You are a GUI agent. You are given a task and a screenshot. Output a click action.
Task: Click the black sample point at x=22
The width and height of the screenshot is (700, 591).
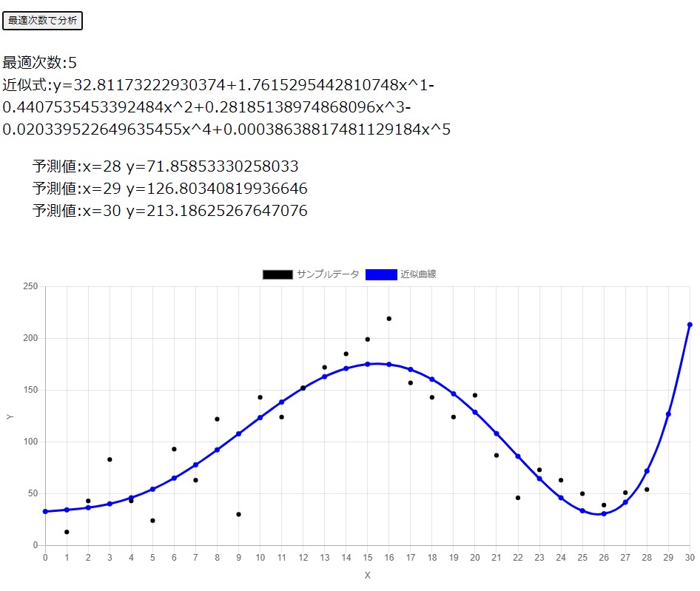[x=518, y=498]
